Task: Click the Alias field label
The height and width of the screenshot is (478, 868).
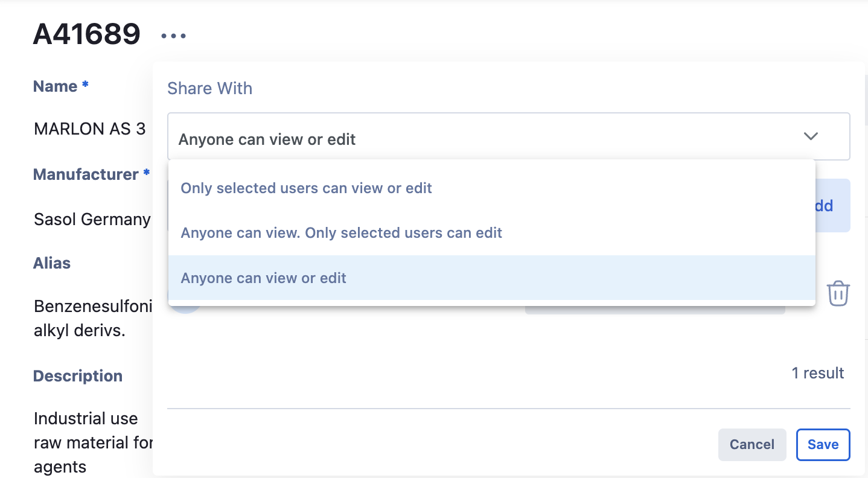Action: click(x=52, y=263)
